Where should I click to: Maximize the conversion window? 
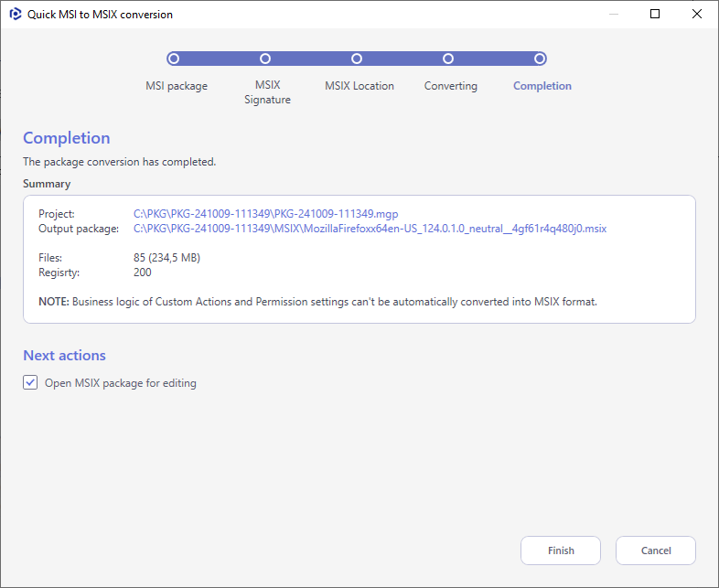(655, 14)
